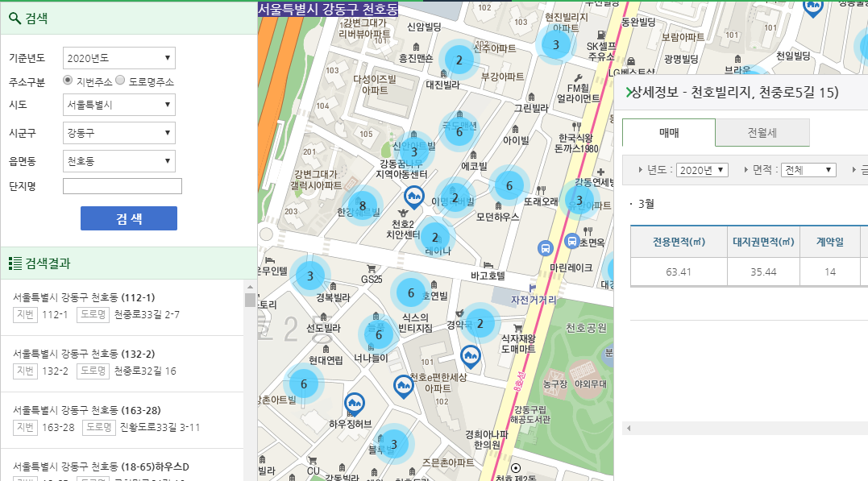This screenshot has height=481, width=868.
Task: Select 도로명주소 radio button
Action: [120, 81]
